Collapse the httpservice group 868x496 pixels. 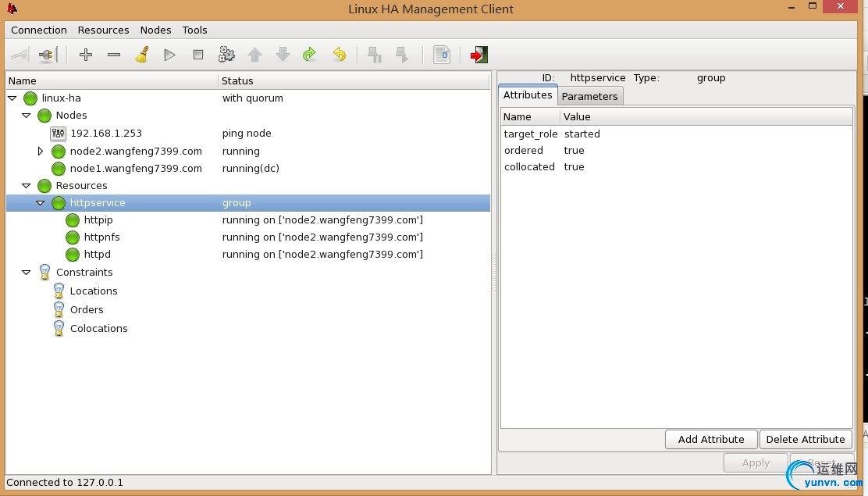coord(41,203)
